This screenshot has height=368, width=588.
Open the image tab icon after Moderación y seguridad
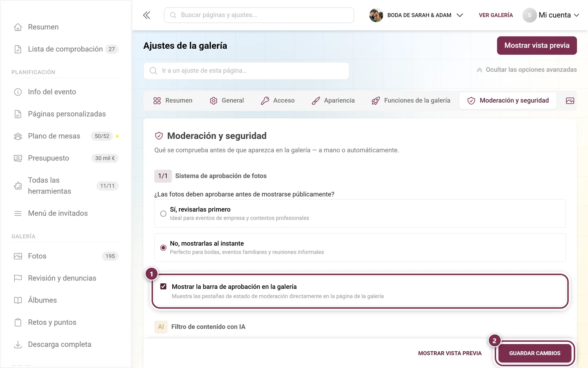(x=570, y=101)
